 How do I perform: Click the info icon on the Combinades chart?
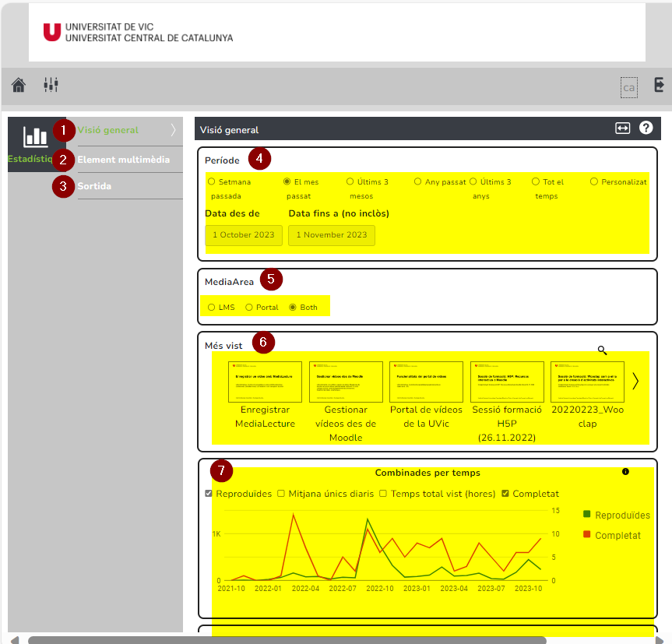[x=626, y=472]
